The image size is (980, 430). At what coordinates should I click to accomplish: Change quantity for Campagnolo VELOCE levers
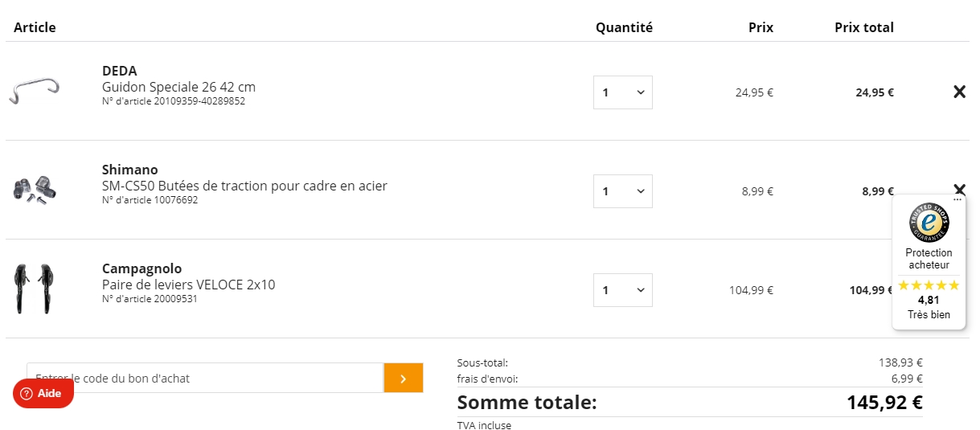pos(622,290)
